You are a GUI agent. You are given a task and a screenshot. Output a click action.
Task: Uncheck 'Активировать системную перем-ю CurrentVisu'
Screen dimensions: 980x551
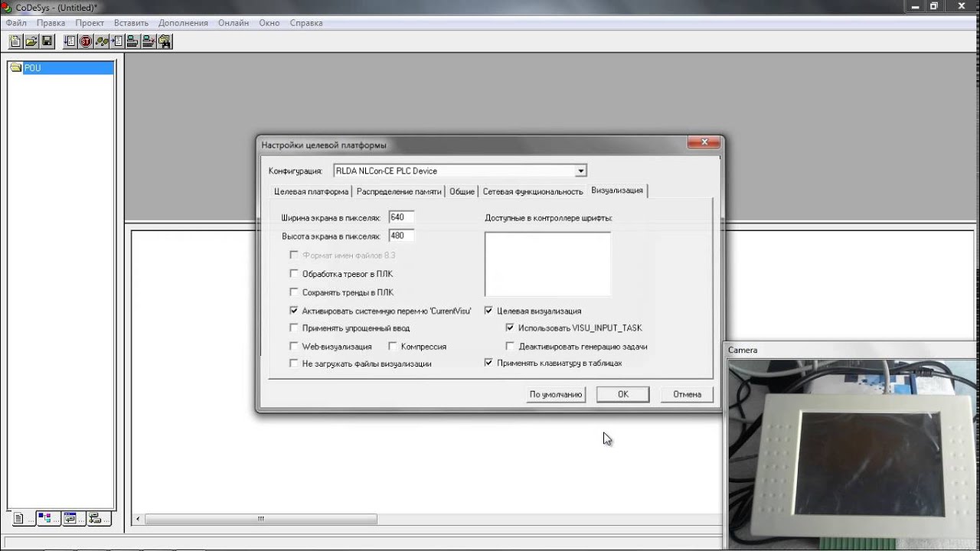coord(294,311)
